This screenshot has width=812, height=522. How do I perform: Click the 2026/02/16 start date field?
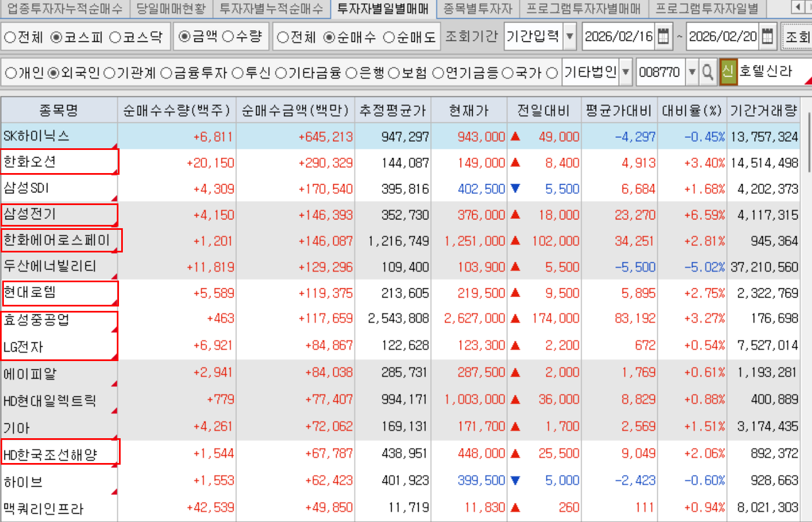(618, 37)
